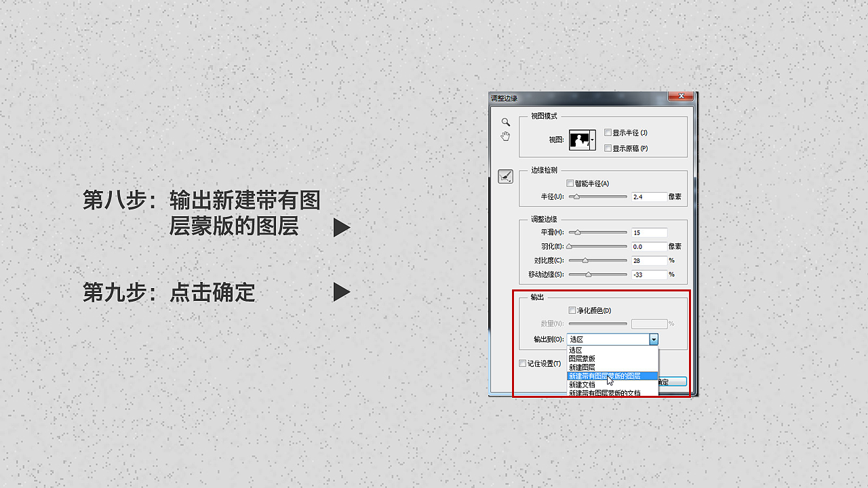Click the 输出到 dropdown arrow button
This screenshot has height=488, width=868.
[654, 340]
